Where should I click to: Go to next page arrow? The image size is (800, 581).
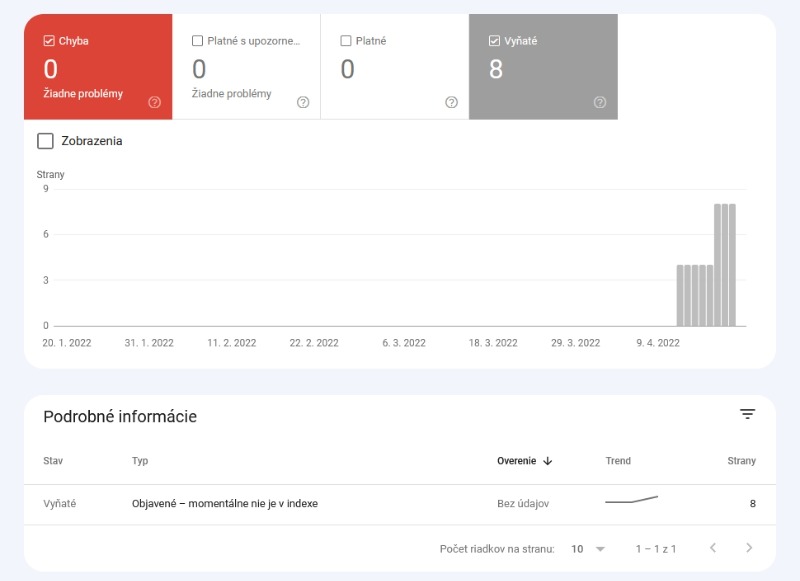(x=749, y=548)
